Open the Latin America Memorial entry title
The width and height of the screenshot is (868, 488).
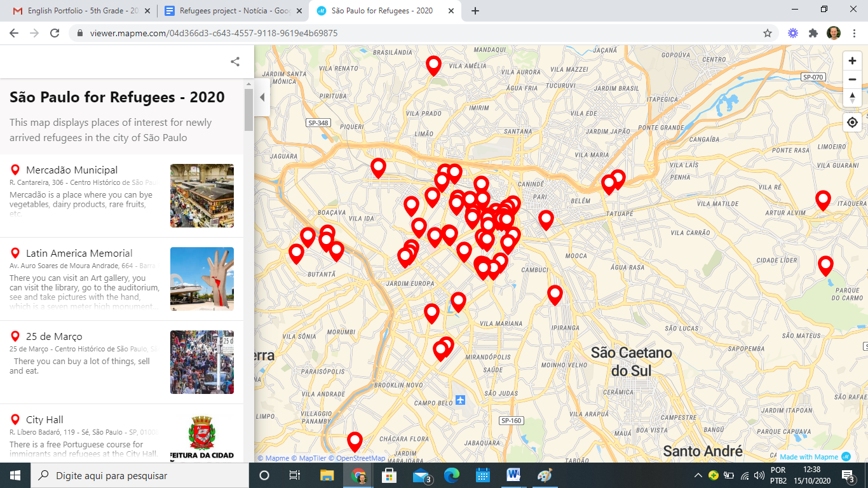[x=79, y=253]
